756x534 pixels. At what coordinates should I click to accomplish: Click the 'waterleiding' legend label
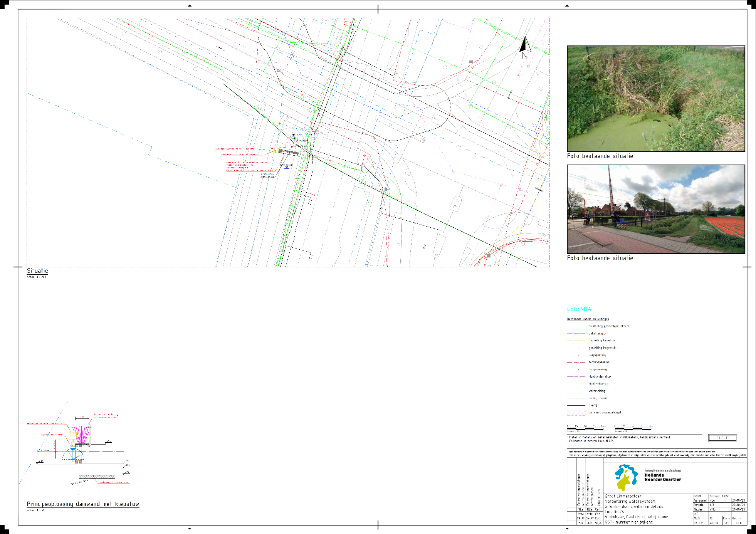click(x=597, y=391)
